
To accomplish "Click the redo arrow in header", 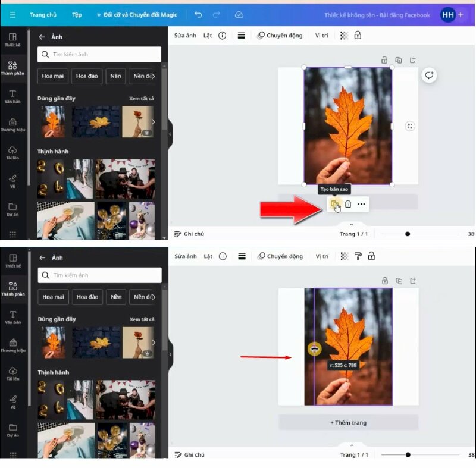I will click(x=218, y=15).
